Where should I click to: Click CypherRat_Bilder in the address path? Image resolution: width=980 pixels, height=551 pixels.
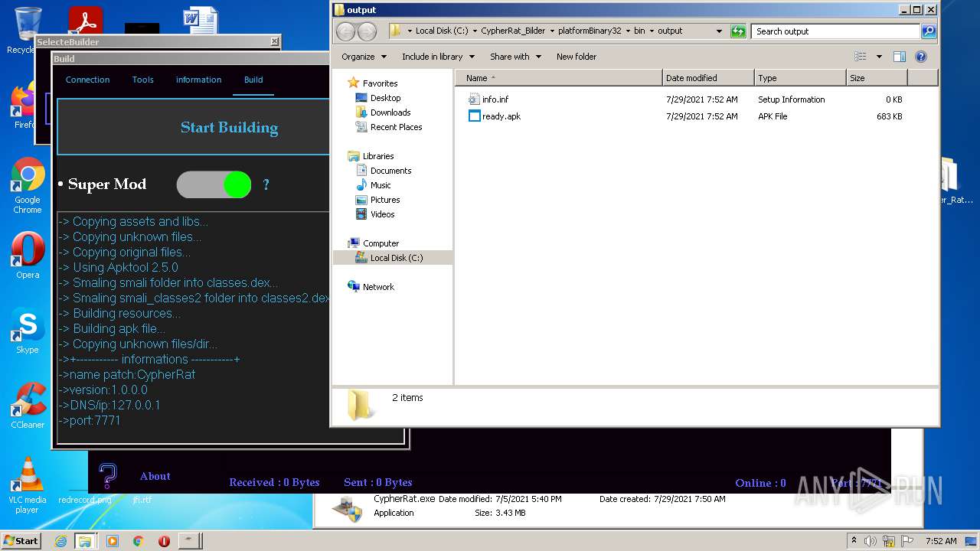pyautogui.click(x=513, y=31)
